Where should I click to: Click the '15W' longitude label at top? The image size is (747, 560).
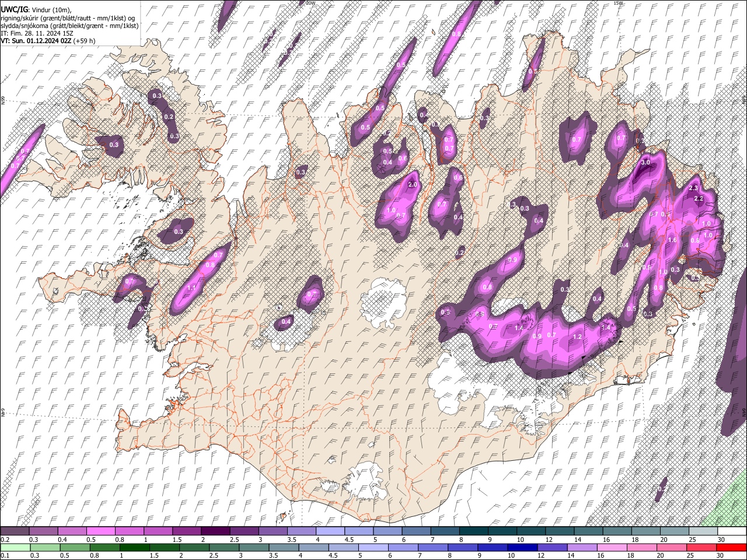pyautogui.click(x=619, y=3)
